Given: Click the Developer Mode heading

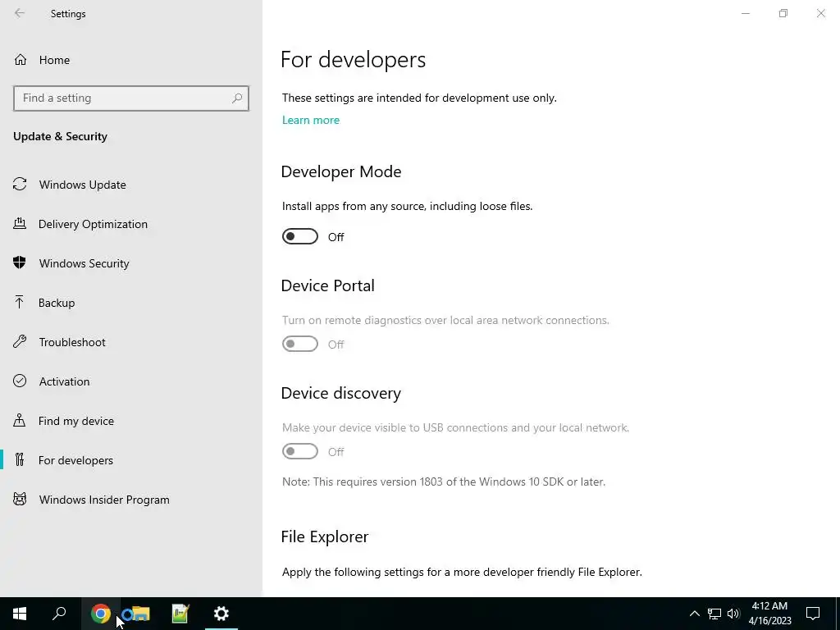Looking at the screenshot, I should click(341, 171).
